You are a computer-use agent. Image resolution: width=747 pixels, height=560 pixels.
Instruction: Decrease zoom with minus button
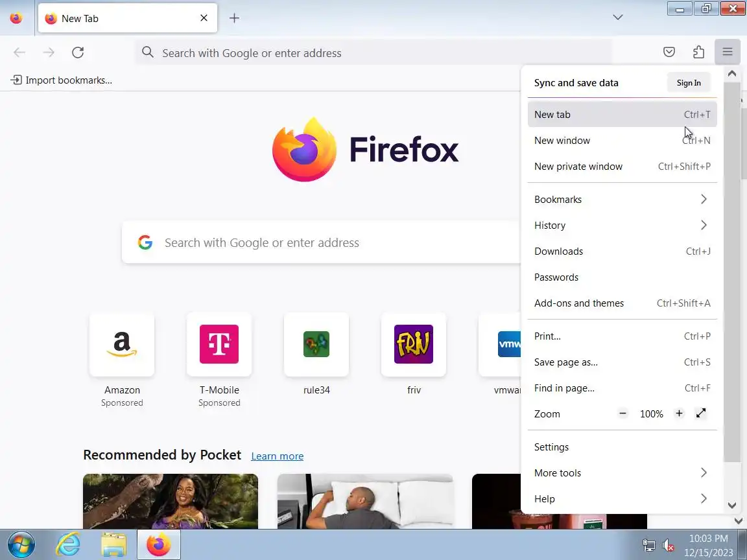point(622,414)
